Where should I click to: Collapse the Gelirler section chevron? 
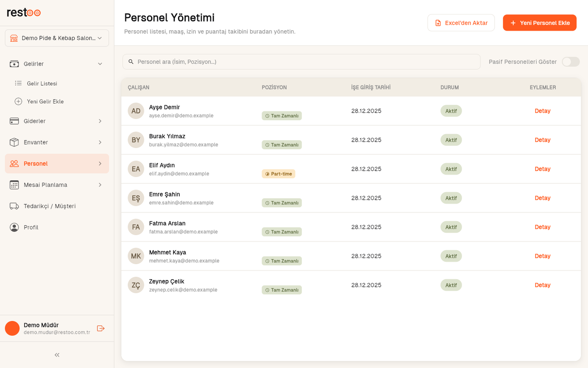[100, 64]
